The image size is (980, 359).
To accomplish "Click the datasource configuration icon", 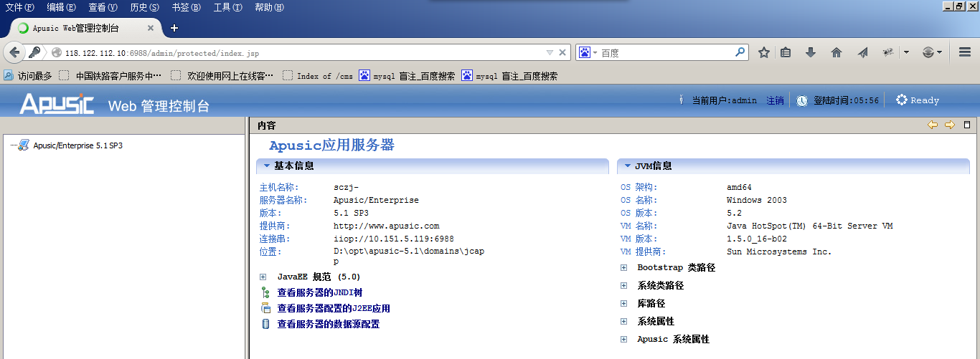I will click(265, 324).
